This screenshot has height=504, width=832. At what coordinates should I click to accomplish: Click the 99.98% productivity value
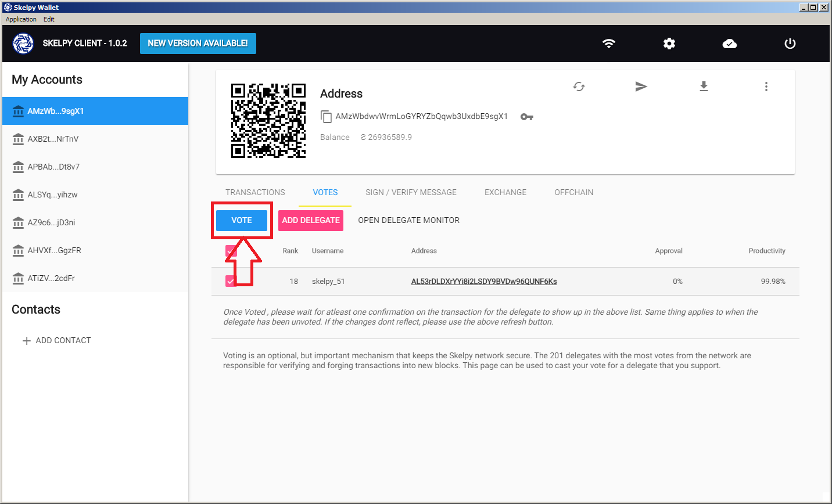773,282
